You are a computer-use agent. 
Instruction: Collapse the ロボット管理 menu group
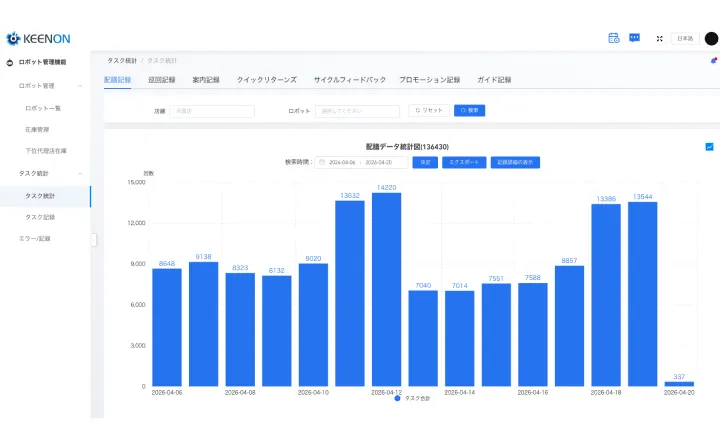pyautogui.click(x=80, y=86)
